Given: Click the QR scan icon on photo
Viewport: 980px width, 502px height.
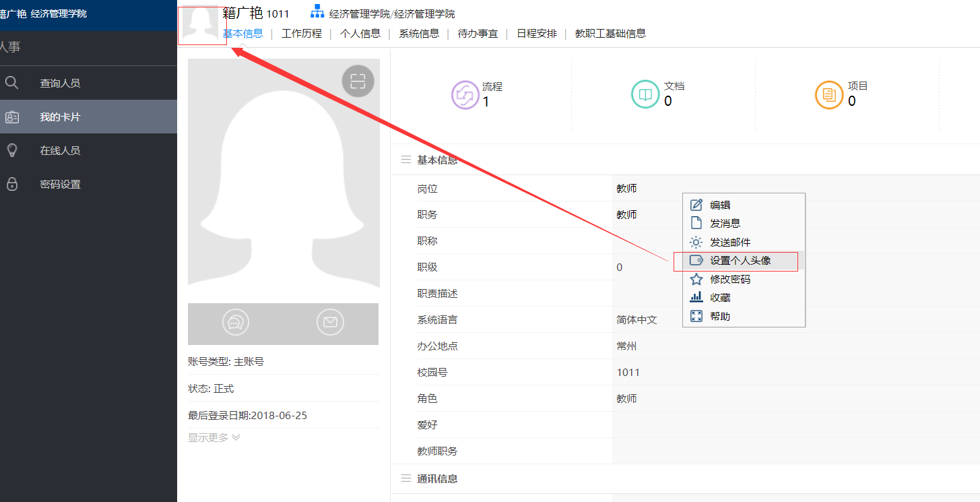Looking at the screenshot, I should click(x=358, y=82).
